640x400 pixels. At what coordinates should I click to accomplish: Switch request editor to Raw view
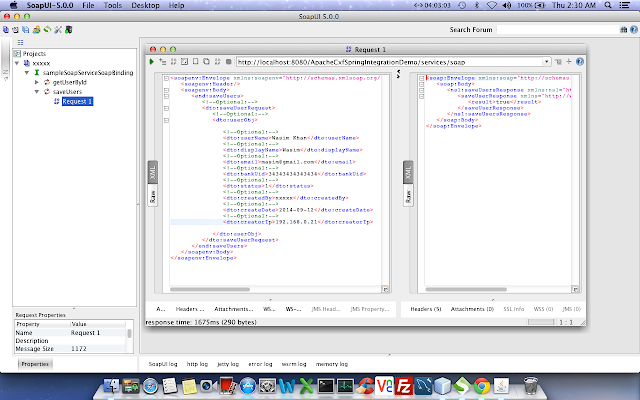coord(153,196)
